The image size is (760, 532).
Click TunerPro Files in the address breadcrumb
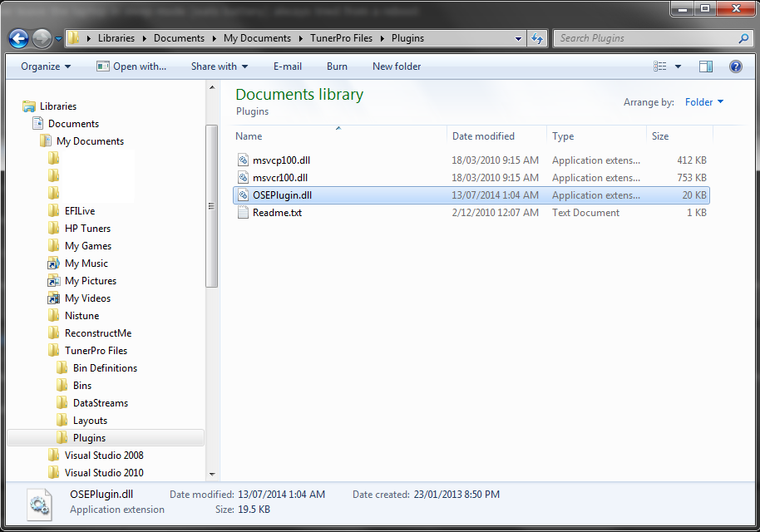[x=341, y=38]
